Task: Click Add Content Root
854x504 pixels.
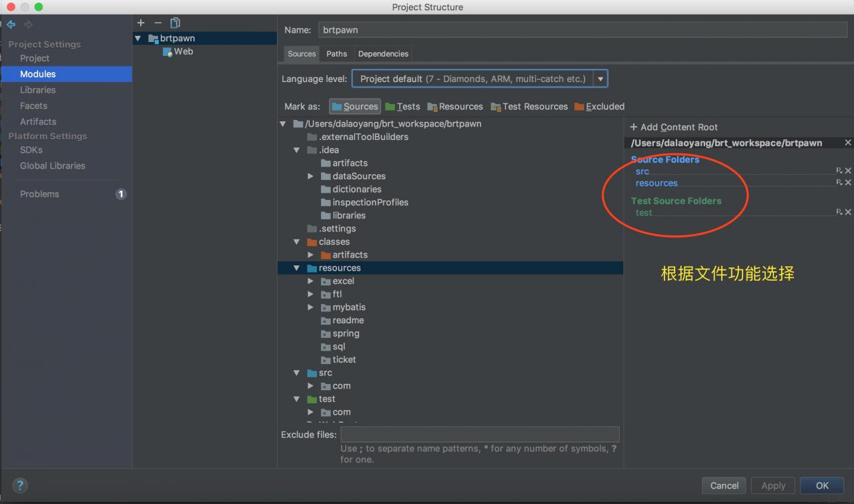Action: pos(674,127)
